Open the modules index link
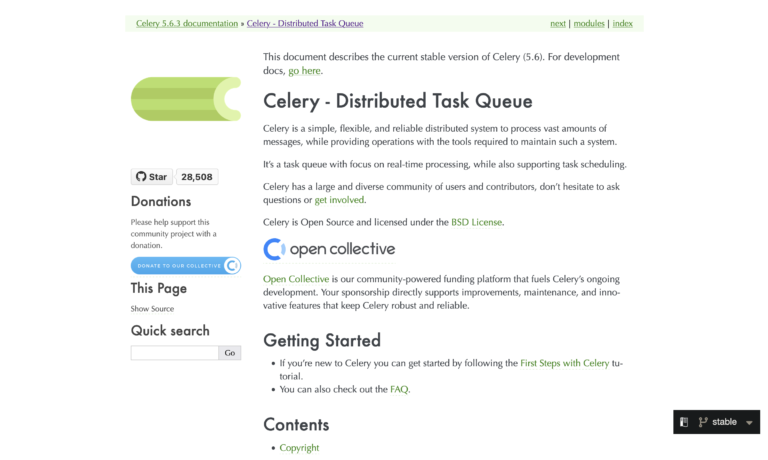The image size is (768, 460). click(589, 24)
